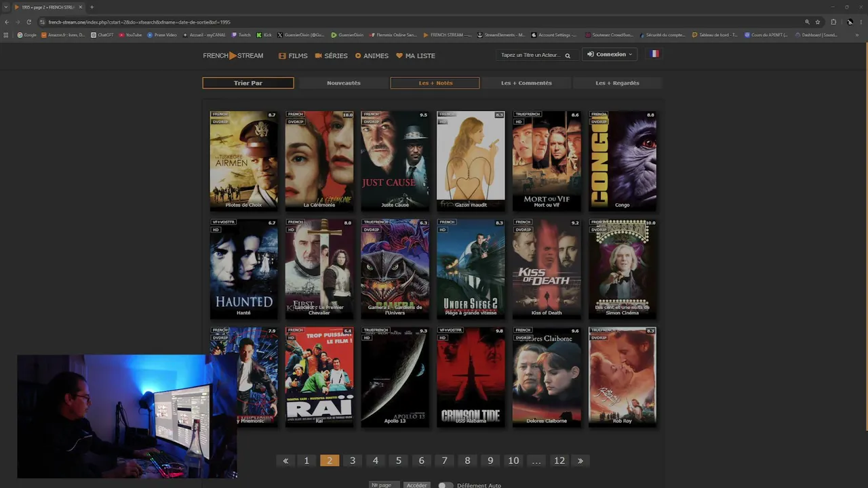The width and height of the screenshot is (868, 488).
Task: Open the YouTube bookmark
Action: pyautogui.click(x=131, y=35)
